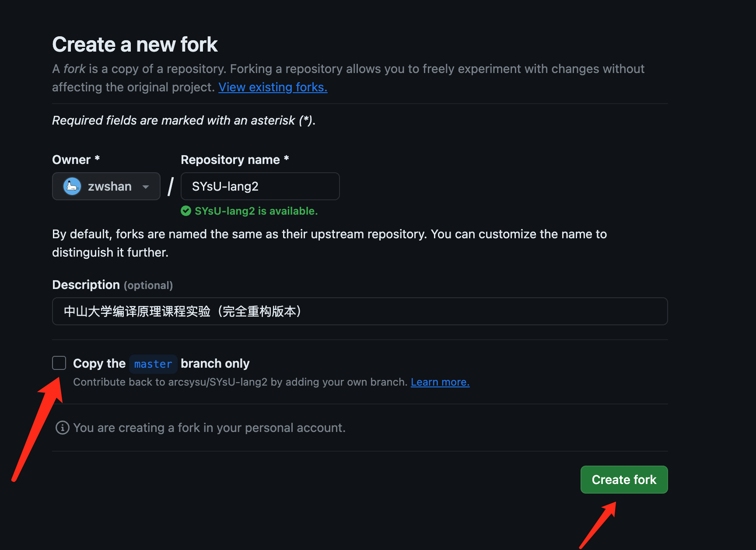This screenshot has height=550, width=756.
Task: Click the Create a new fork heading
Action: pos(135,44)
